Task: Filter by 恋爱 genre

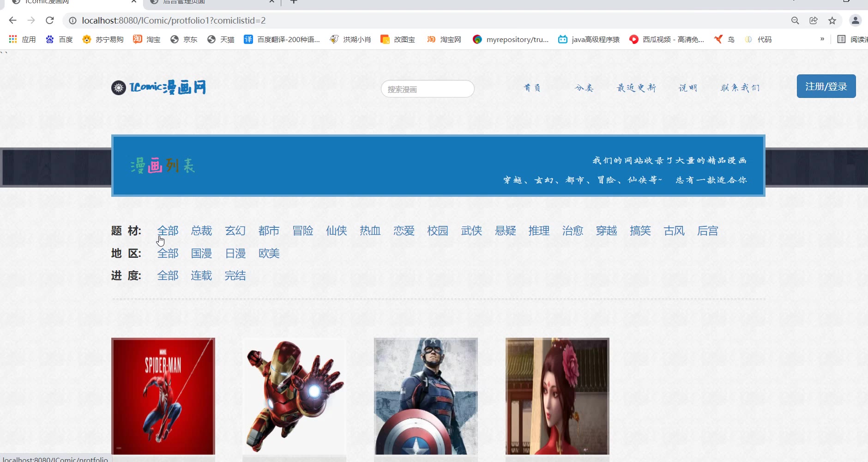Action: click(x=404, y=231)
